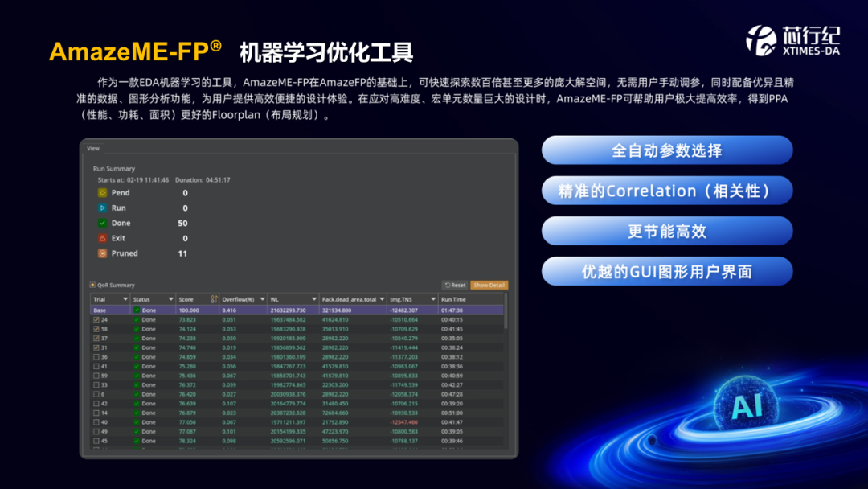The height and width of the screenshot is (489, 868).
Task: Check the trial 41 checkbox
Action: (96, 366)
